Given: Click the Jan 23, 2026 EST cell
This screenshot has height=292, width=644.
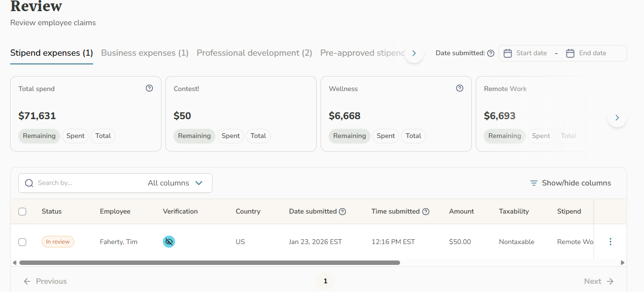Looking at the screenshot, I should [316, 242].
